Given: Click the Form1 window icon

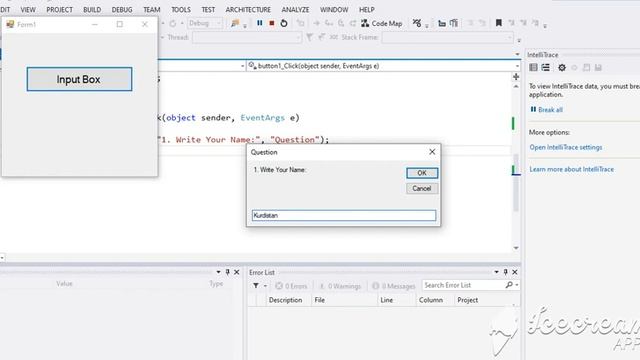Looking at the screenshot, I should (10, 24).
